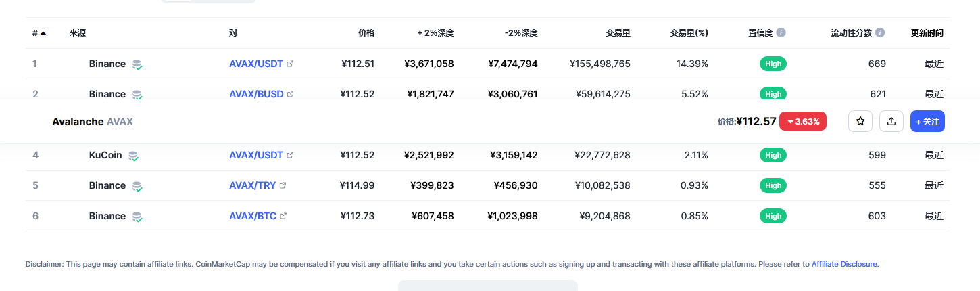980x291 pixels.
Task: Click external link icon next to AVAX/BTC
Action: [283, 216]
